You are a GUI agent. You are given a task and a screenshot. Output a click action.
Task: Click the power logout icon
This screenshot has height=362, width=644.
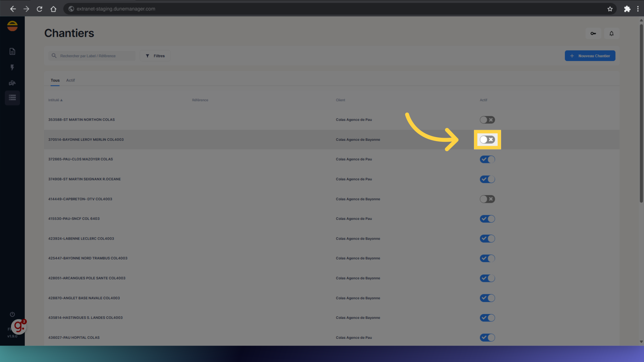pos(12,314)
